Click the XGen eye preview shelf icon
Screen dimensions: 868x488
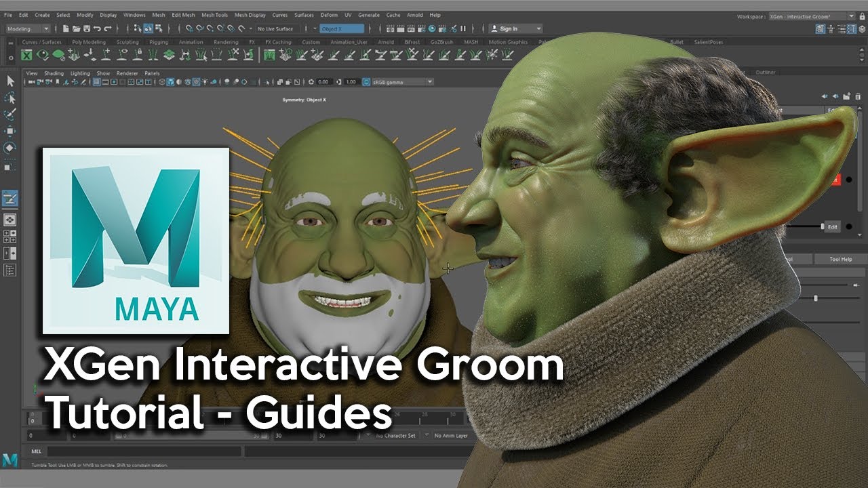click(43, 55)
